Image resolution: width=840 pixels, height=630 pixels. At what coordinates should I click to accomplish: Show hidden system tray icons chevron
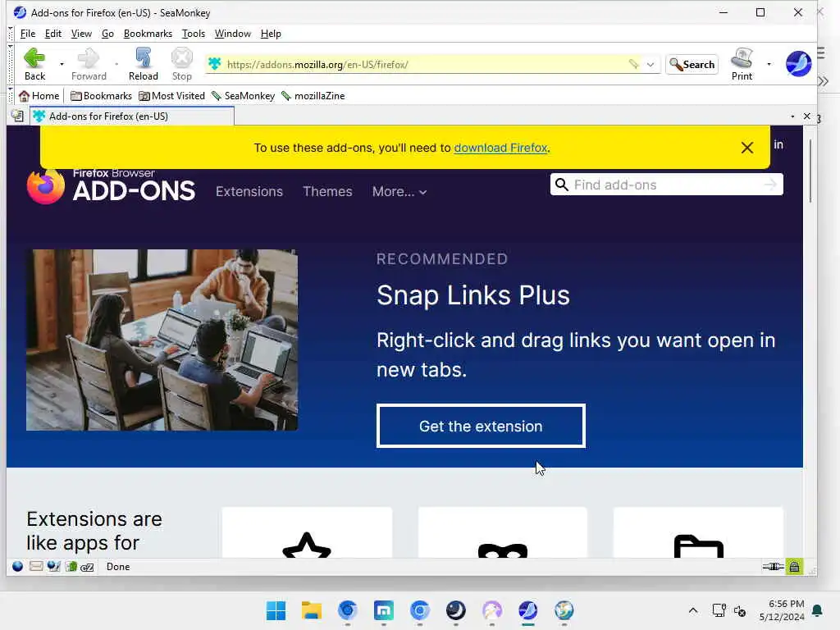[x=692, y=610]
